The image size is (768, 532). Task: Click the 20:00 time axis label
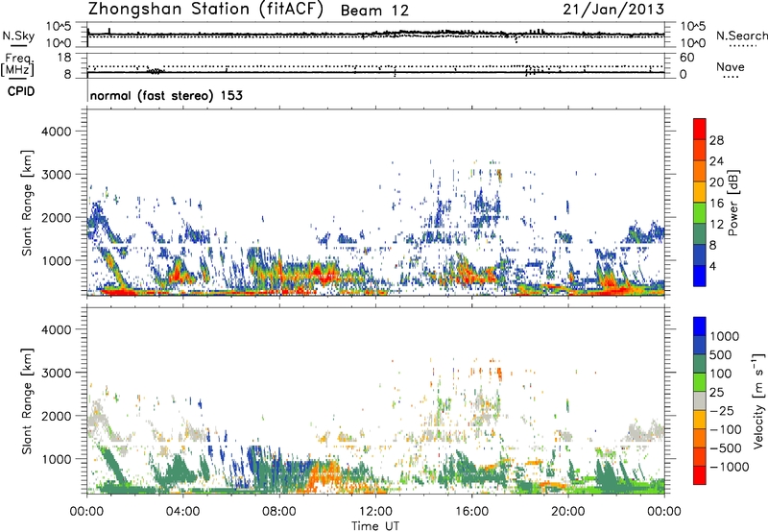tap(567, 512)
